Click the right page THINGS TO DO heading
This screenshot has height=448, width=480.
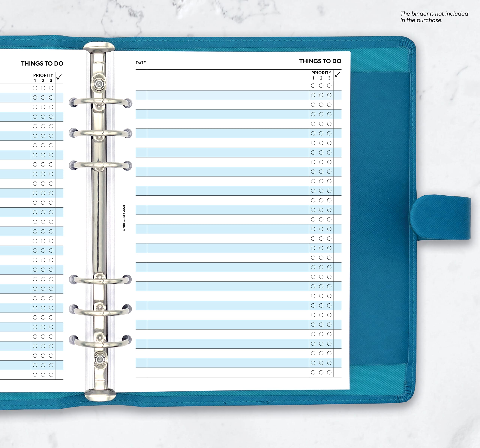(x=320, y=61)
